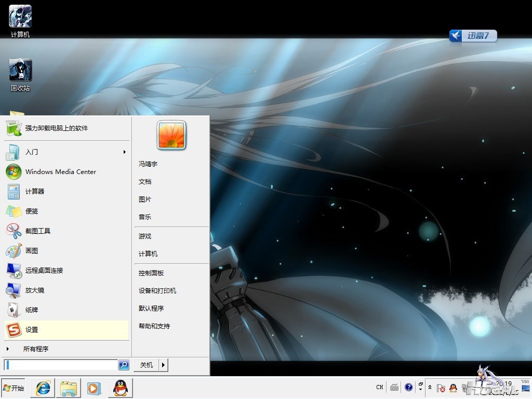Open Internet Explorer from the taskbar

43,388
